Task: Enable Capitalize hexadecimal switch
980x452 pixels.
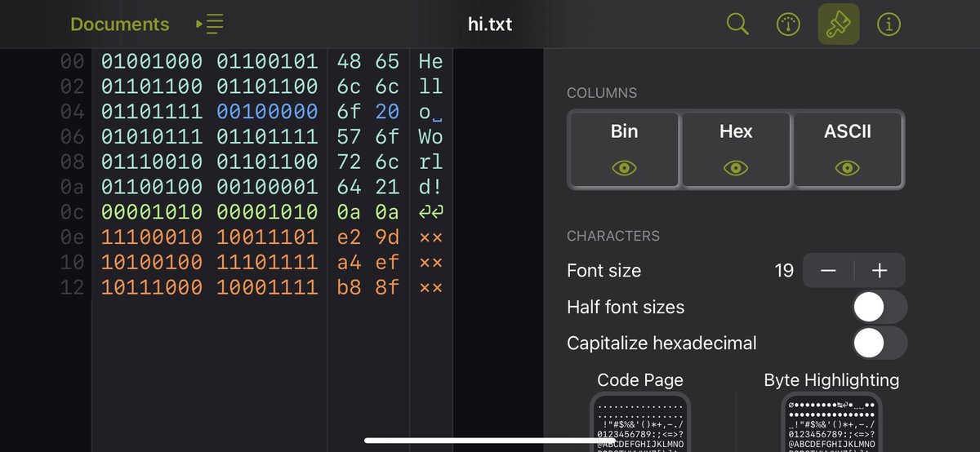Action: point(880,343)
